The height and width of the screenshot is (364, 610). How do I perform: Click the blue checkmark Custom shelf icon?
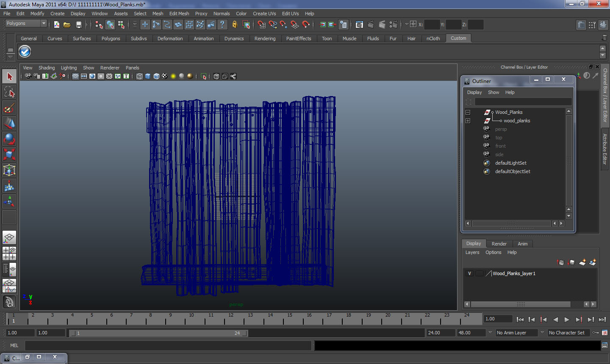point(25,52)
